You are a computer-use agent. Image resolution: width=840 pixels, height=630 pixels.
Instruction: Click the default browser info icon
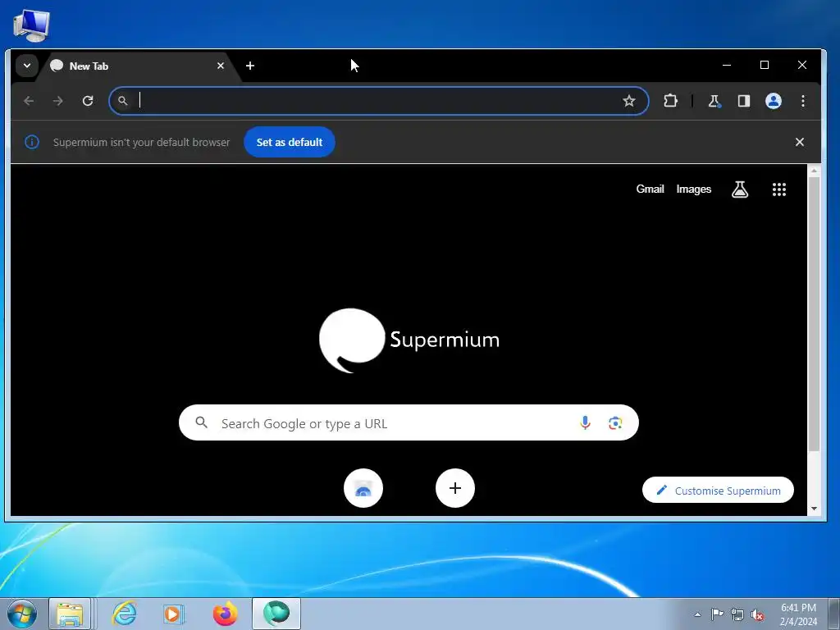[32, 142]
